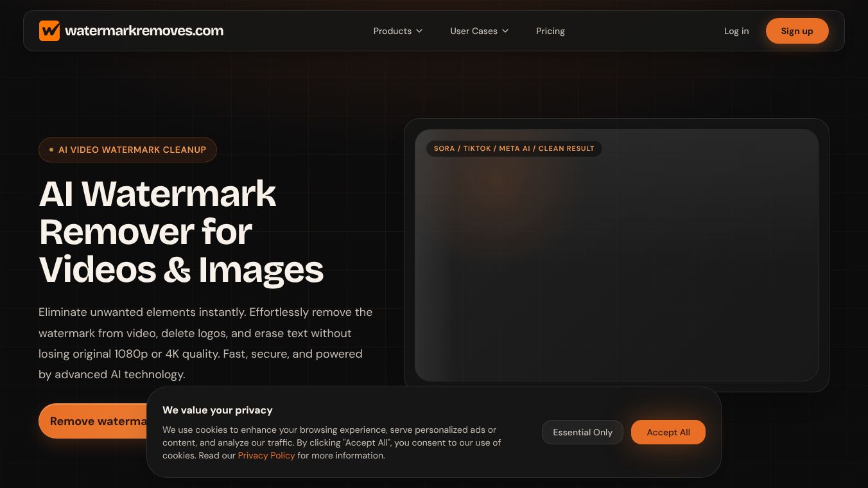The width and height of the screenshot is (868, 488).
Task: Click the "We value your privacy" heading
Action: [218, 410]
